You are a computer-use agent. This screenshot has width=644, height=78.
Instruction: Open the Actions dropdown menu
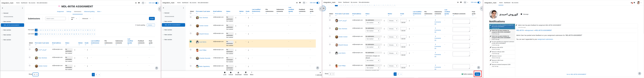(151, 25)
